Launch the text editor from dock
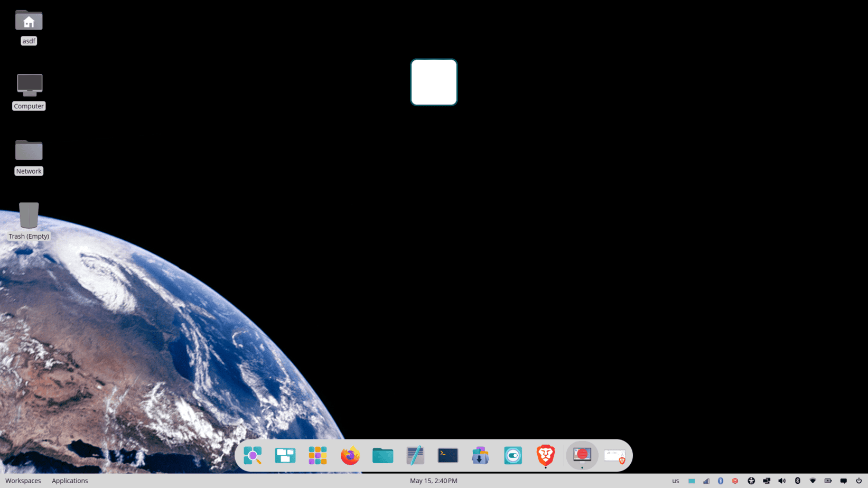This screenshot has height=488, width=868. pos(415,455)
